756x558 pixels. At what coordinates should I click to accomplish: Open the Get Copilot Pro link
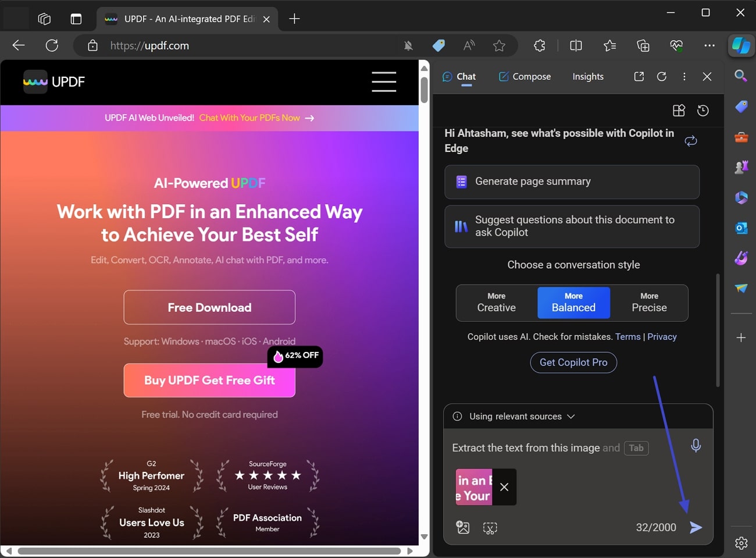click(573, 362)
